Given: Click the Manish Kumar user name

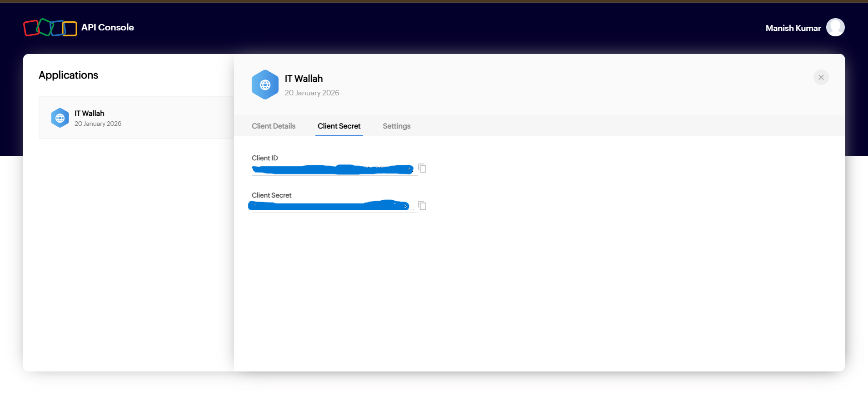Looking at the screenshot, I should (793, 28).
